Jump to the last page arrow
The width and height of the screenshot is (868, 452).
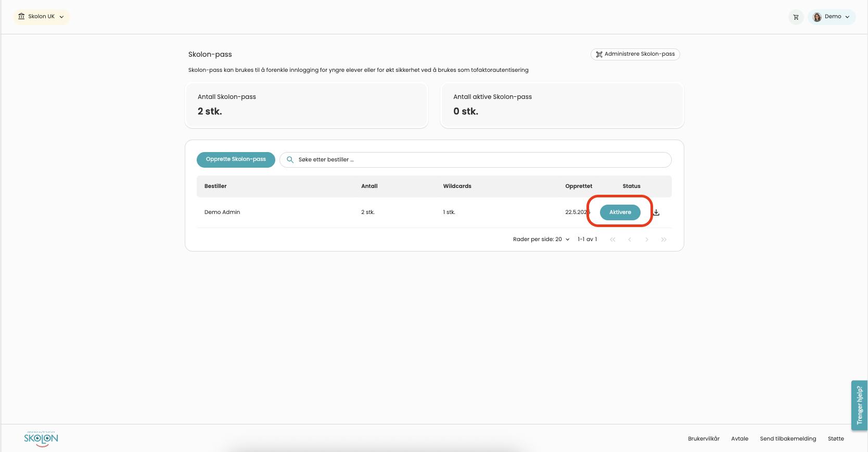pyautogui.click(x=663, y=240)
